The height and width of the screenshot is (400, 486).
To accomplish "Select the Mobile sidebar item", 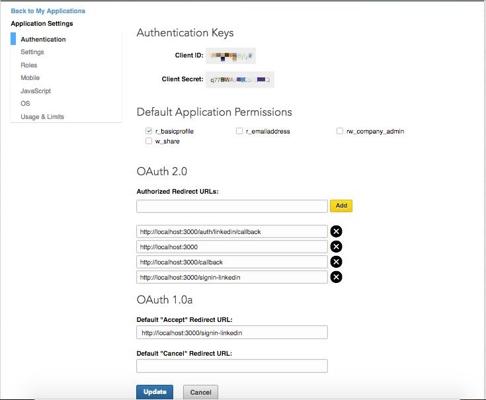I will click(x=30, y=78).
